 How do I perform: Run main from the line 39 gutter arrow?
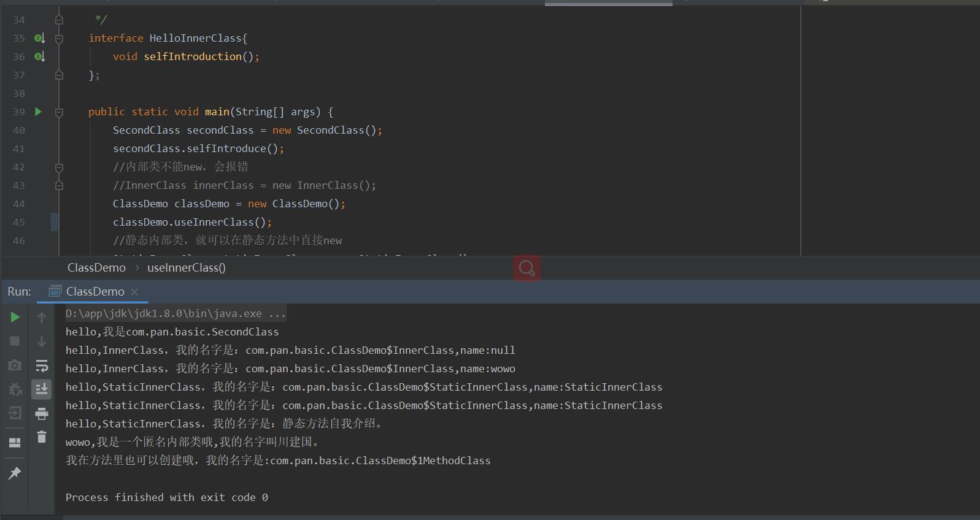(38, 112)
